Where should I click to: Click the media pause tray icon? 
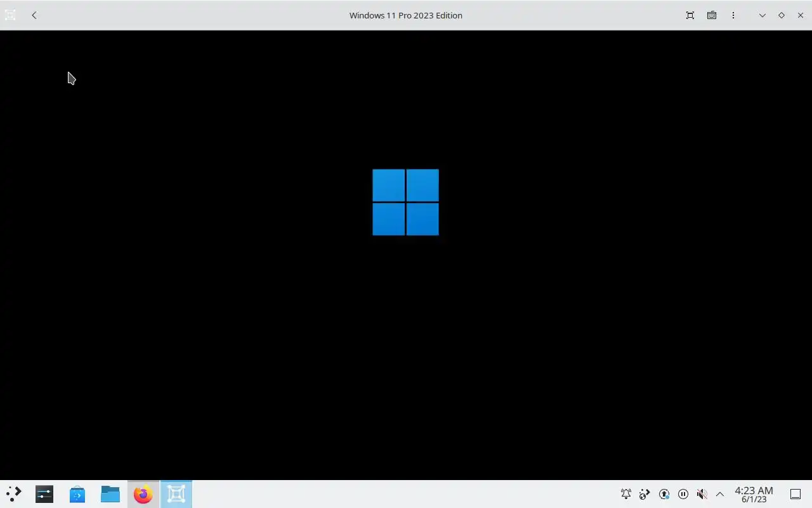pos(683,494)
